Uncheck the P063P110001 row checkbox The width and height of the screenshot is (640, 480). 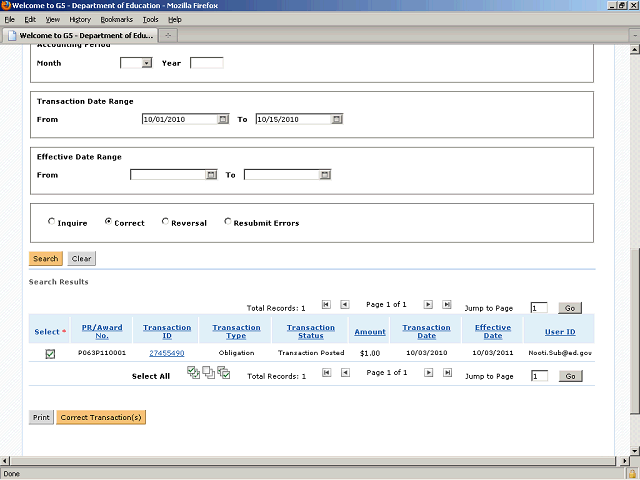[50, 353]
